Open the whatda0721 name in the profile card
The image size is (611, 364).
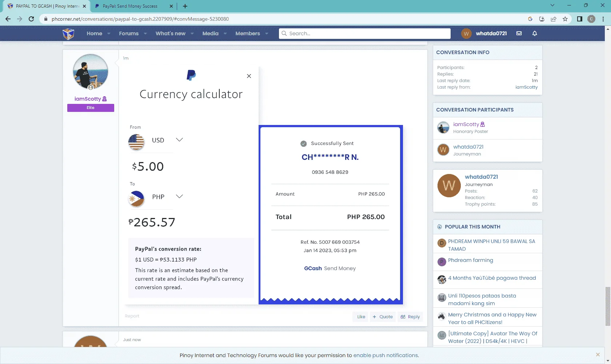coord(482,177)
